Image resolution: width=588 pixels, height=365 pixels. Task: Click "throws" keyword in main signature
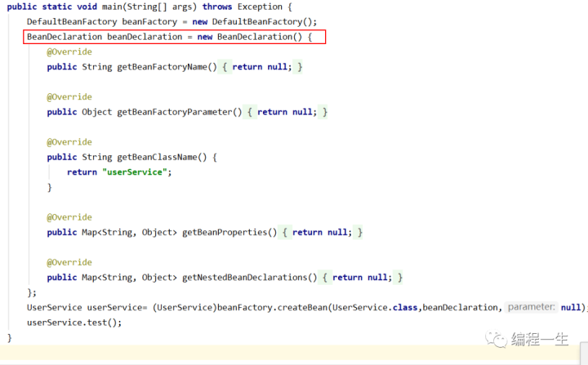(x=217, y=7)
